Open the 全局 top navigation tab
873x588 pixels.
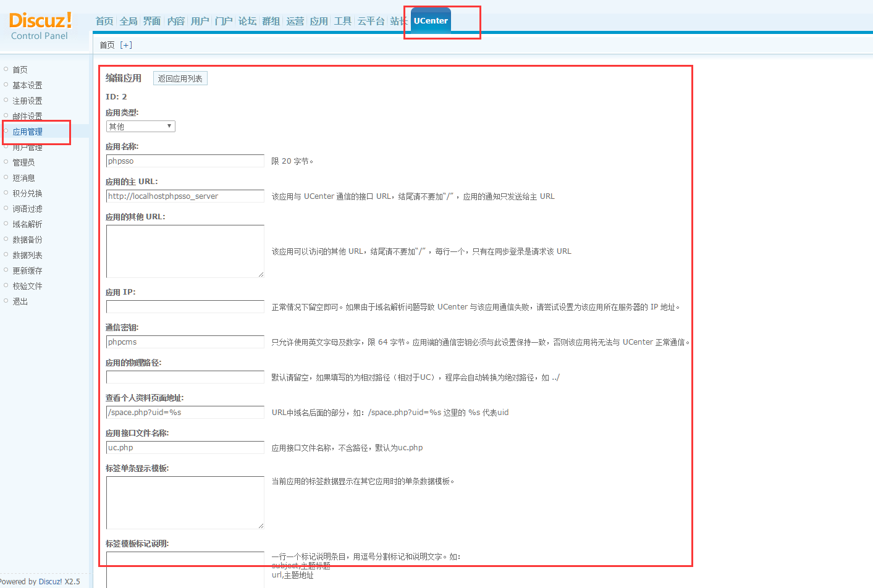coord(129,21)
